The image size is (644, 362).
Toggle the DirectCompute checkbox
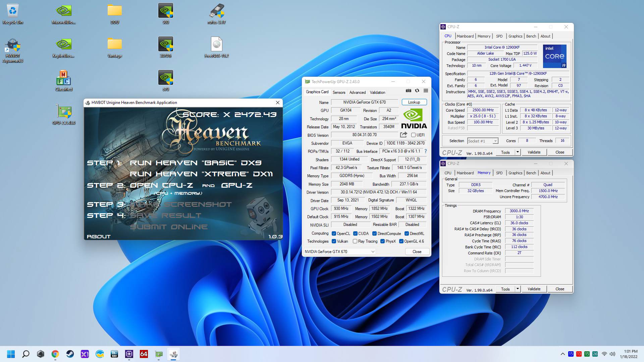point(375,234)
